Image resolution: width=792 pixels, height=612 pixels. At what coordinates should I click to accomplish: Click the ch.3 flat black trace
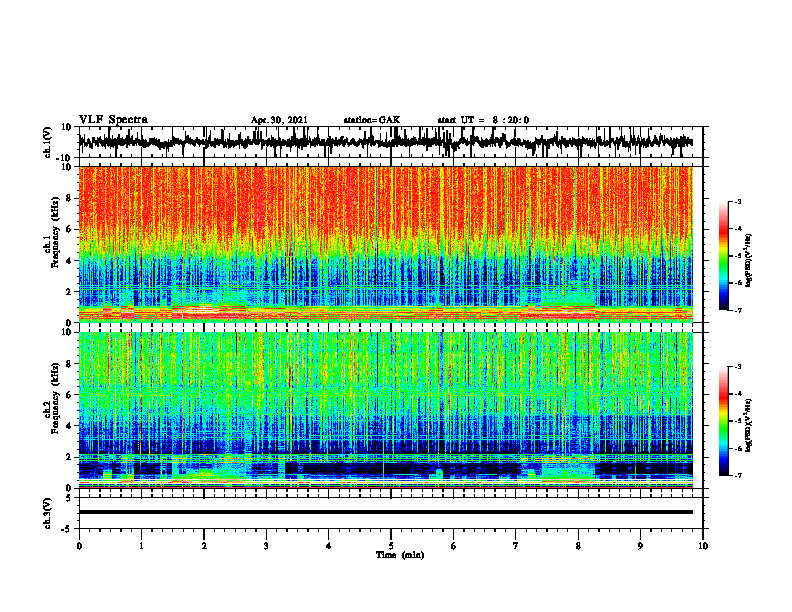(385, 512)
